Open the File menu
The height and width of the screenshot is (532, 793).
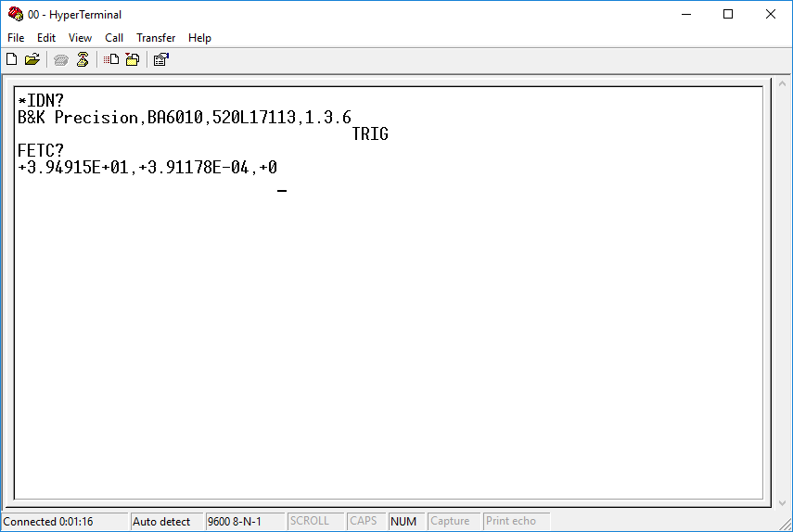tap(16, 38)
